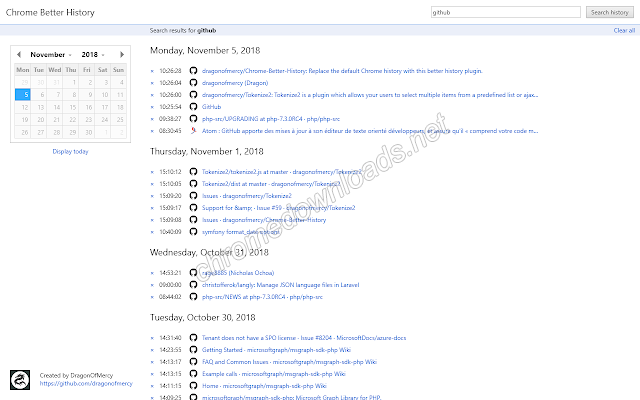
Task: Click the Tuesday, October 30, 2018 heading
Action: 202,318
